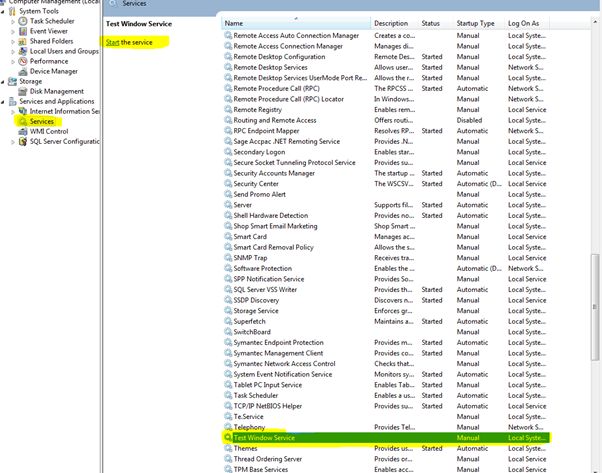Click the gear icon beside Security Center
The image size is (602, 473).
[228, 184]
